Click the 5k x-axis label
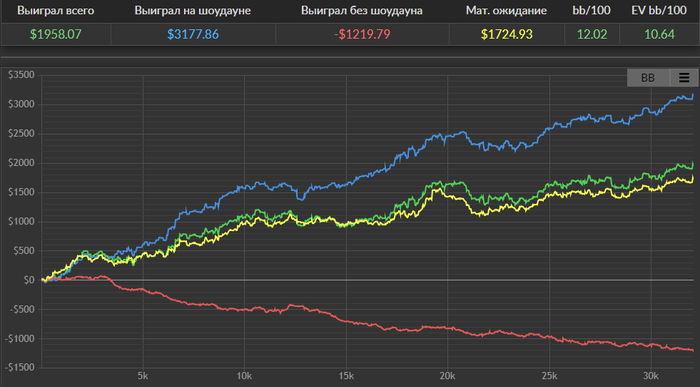 pyautogui.click(x=142, y=376)
